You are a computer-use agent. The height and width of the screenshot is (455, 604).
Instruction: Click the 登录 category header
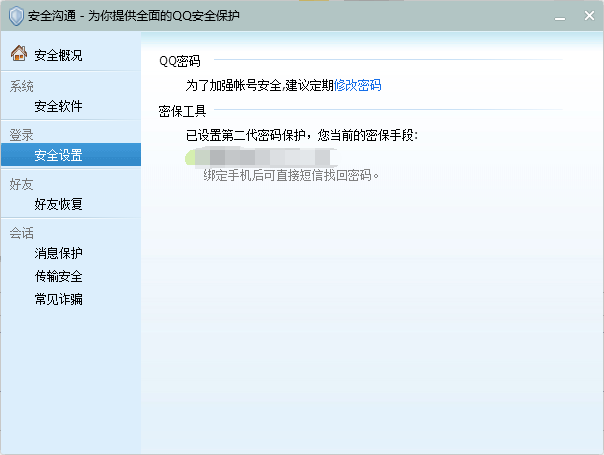tap(22, 135)
